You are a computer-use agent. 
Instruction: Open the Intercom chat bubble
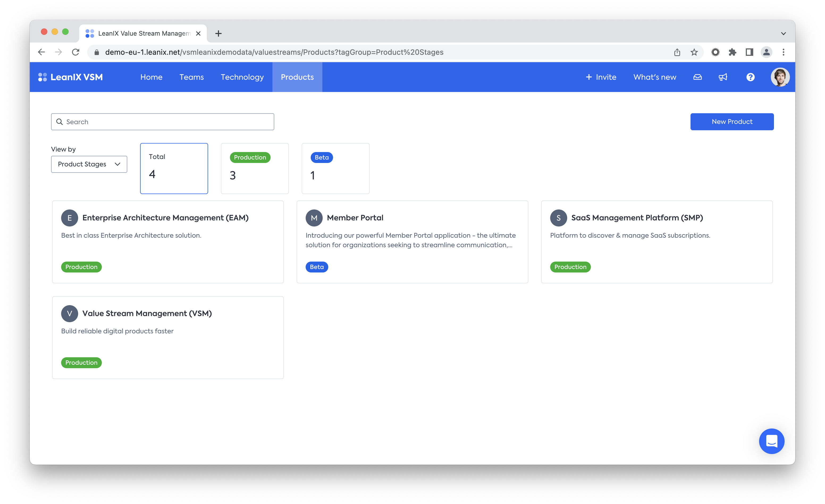point(771,441)
